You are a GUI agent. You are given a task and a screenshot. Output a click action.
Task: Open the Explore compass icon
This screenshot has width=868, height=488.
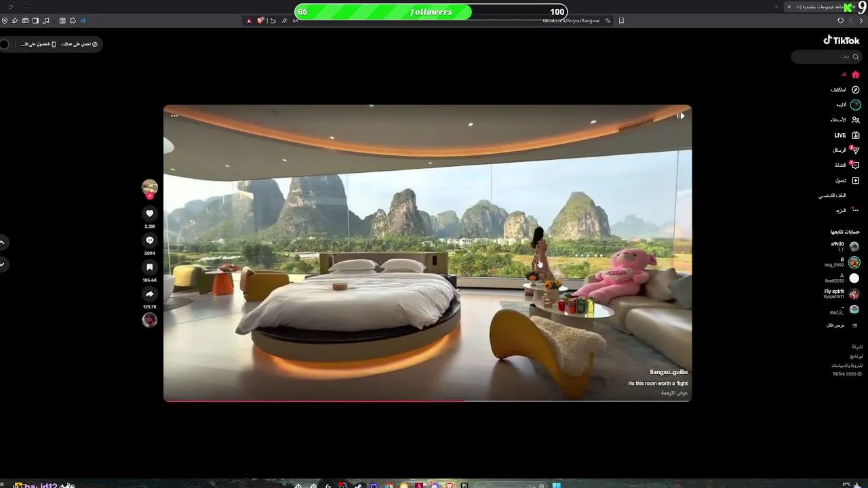tap(855, 89)
